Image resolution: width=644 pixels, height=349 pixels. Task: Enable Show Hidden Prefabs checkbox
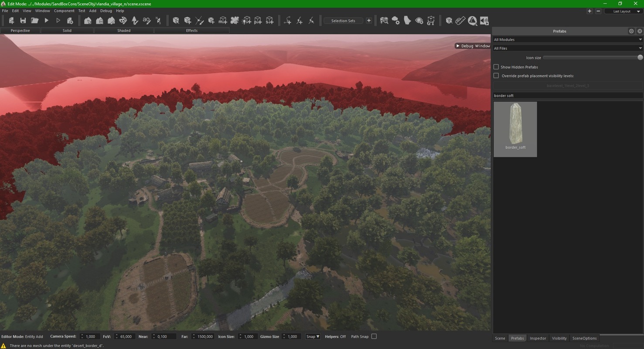coord(496,67)
